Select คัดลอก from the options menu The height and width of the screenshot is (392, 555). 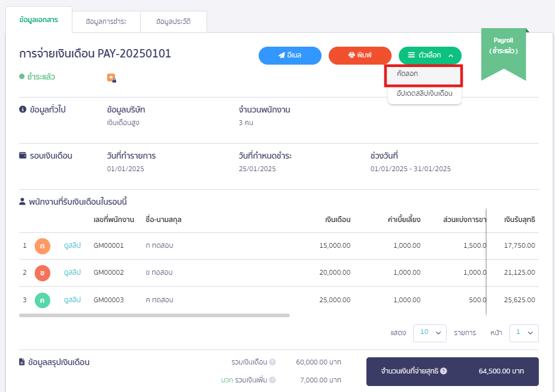[423, 75]
